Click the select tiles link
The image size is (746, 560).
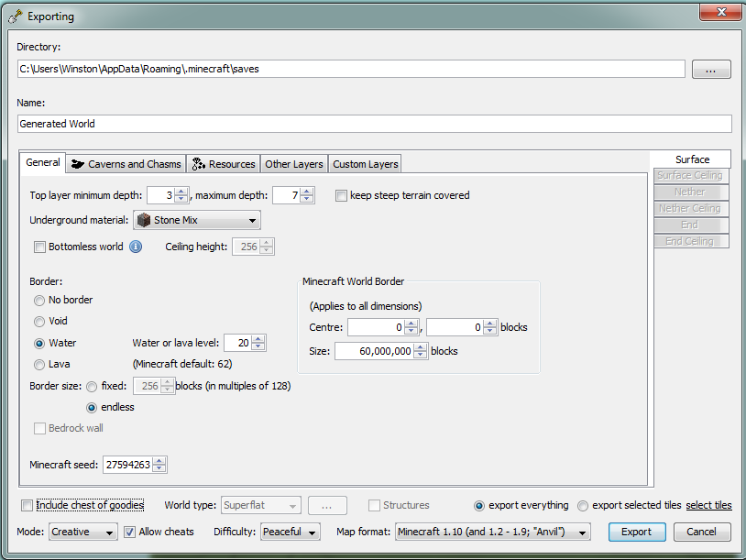tap(708, 505)
